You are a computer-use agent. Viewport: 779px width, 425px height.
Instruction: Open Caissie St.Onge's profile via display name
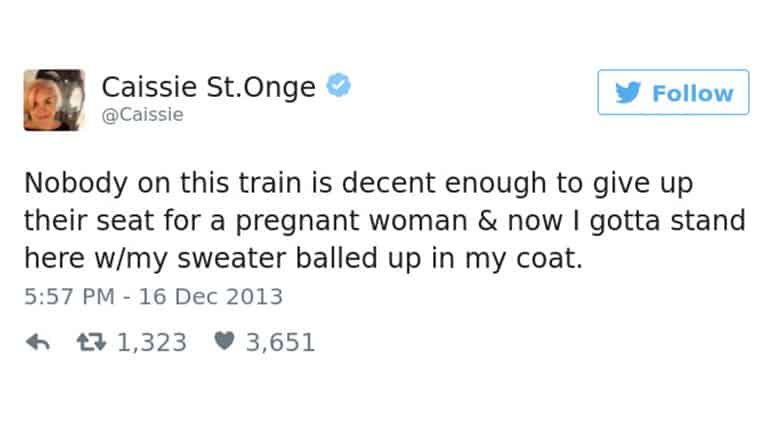208,87
